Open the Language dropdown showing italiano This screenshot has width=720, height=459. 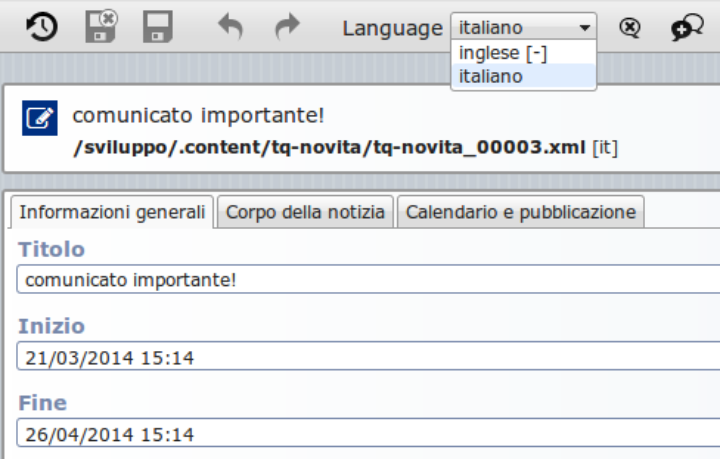click(524, 27)
